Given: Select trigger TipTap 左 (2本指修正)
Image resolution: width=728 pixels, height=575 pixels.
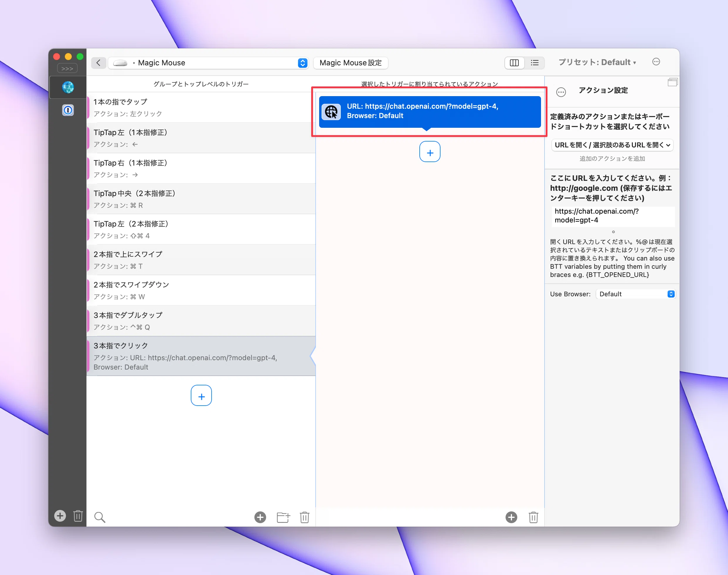Looking at the screenshot, I should click(201, 229).
